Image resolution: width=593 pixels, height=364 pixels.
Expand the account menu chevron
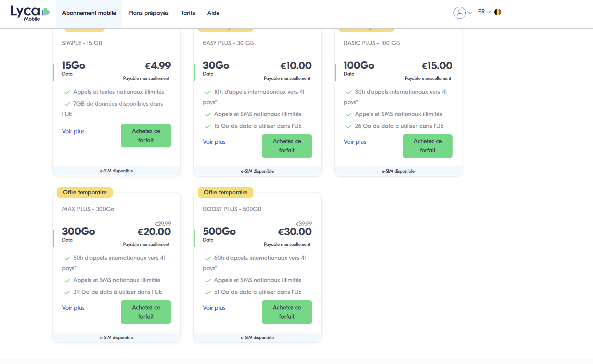(x=470, y=13)
